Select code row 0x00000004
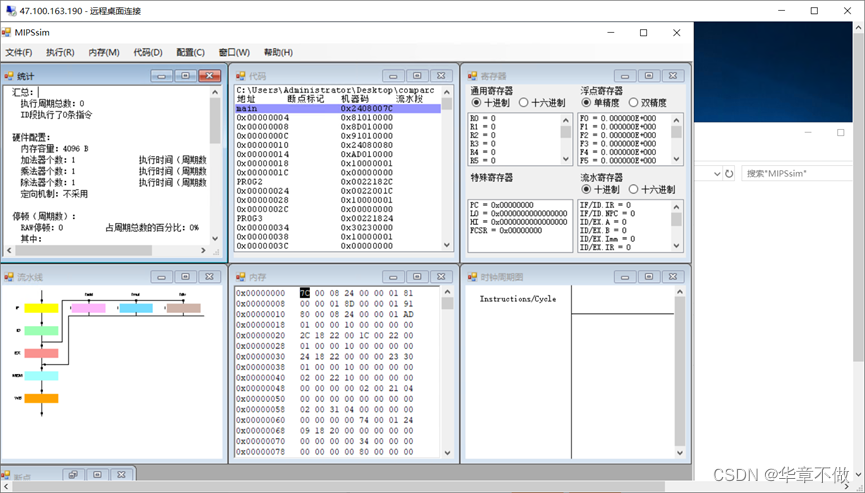The height and width of the screenshot is (493, 865). [x=338, y=117]
